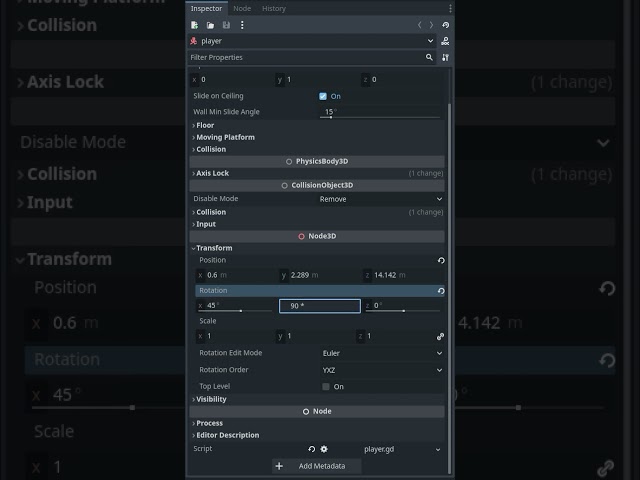This screenshot has height=480, width=640.
Task: Expand the Axis Lock section
Action: point(212,173)
